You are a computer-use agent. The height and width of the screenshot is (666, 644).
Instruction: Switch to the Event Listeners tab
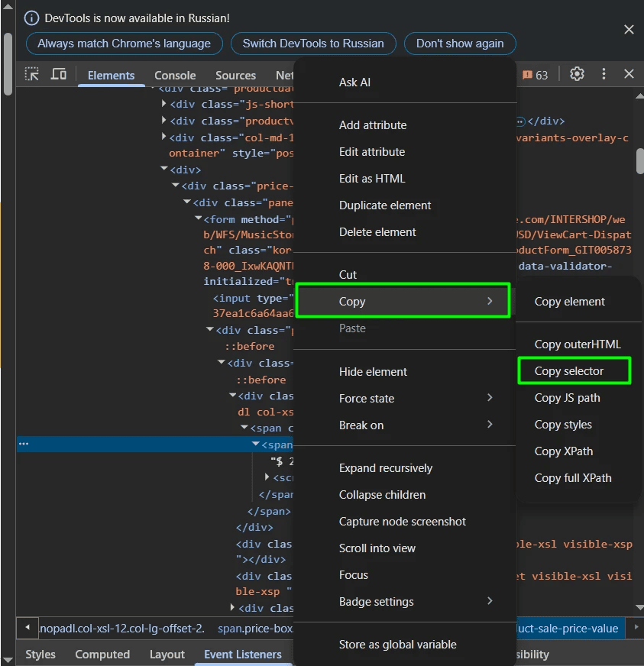coord(243,655)
